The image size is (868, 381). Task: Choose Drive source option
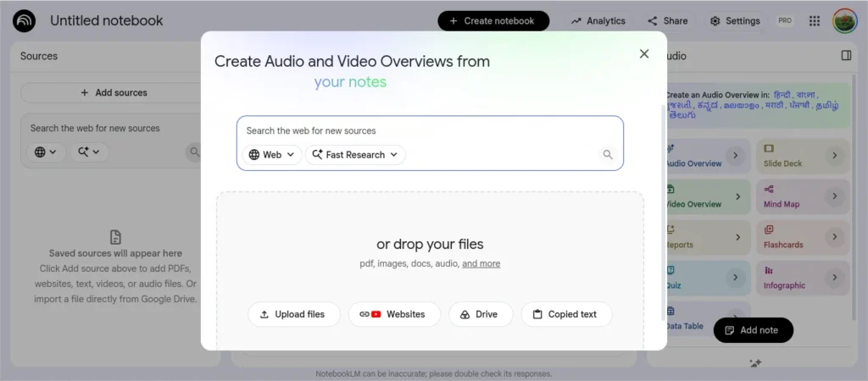click(481, 314)
